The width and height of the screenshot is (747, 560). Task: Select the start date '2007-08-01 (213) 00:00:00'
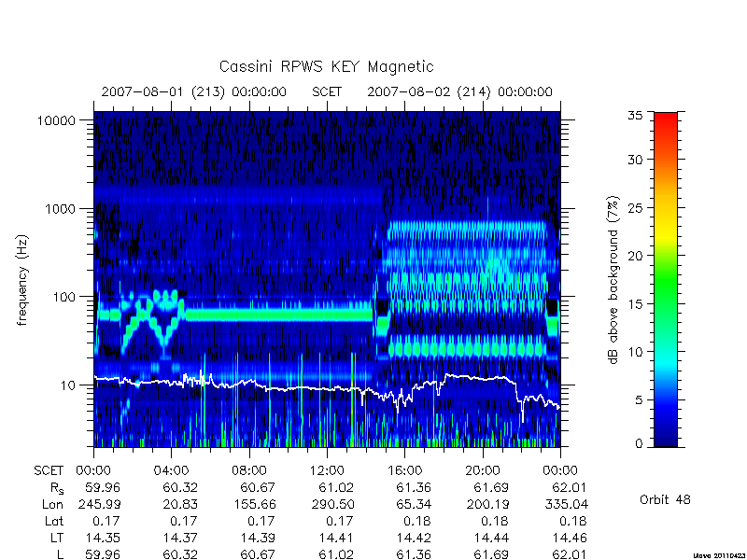(x=194, y=91)
